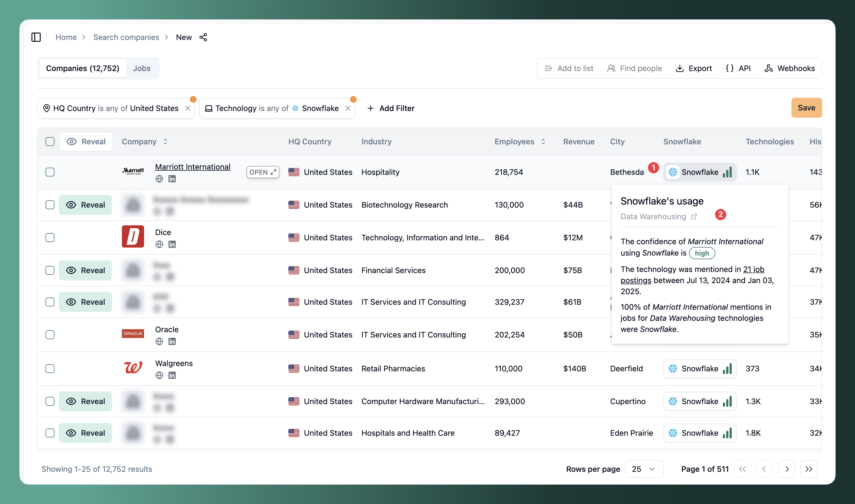Sort by the Company column
The height and width of the screenshot is (504, 855).
(165, 142)
